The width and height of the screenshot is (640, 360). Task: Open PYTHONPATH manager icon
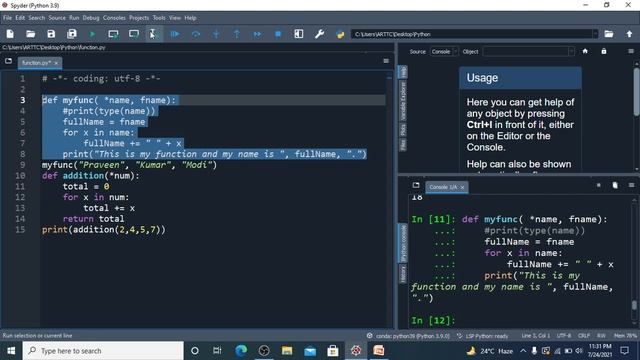click(340, 34)
